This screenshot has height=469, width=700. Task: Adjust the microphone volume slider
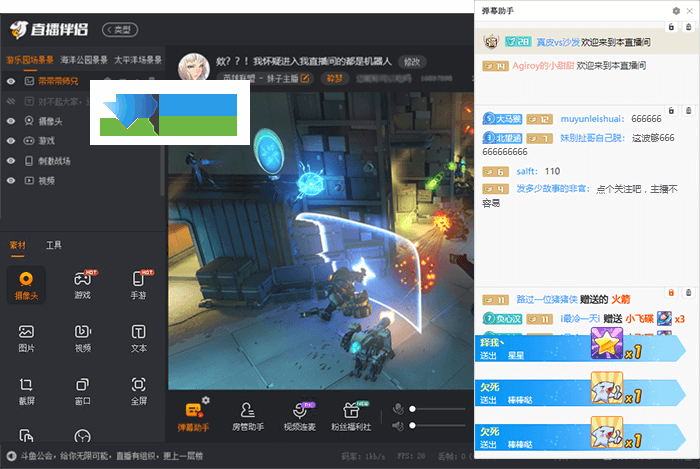[x=438, y=409]
